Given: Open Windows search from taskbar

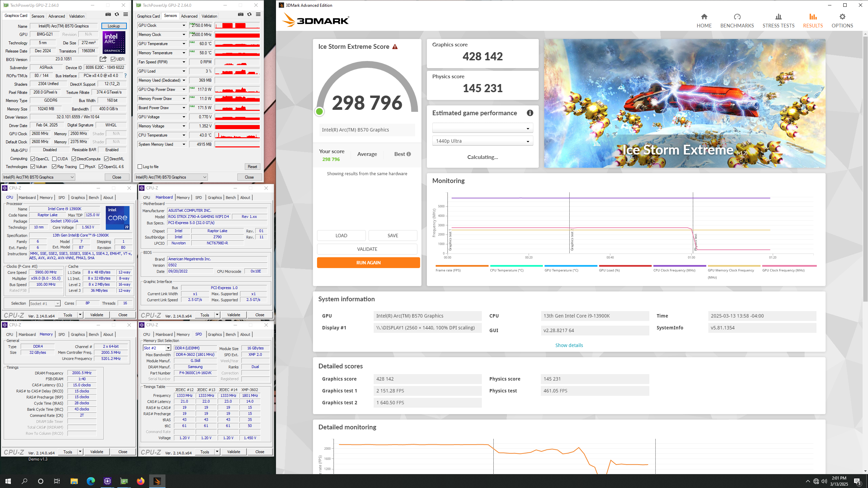Looking at the screenshot, I should pyautogui.click(x=24, y=481).
